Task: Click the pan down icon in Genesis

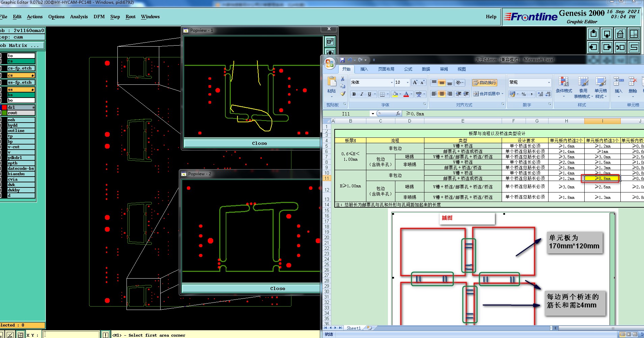Action: pos(607,34)
